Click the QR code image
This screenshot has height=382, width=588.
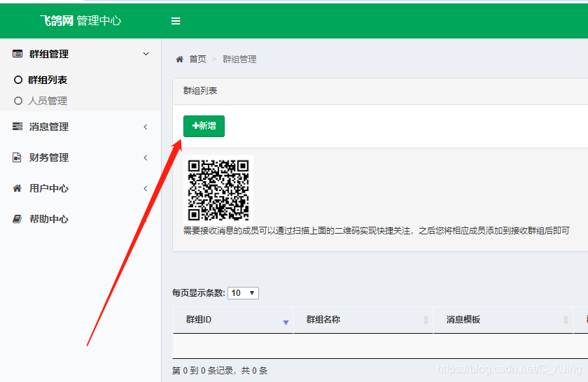(x=218, y=190)
